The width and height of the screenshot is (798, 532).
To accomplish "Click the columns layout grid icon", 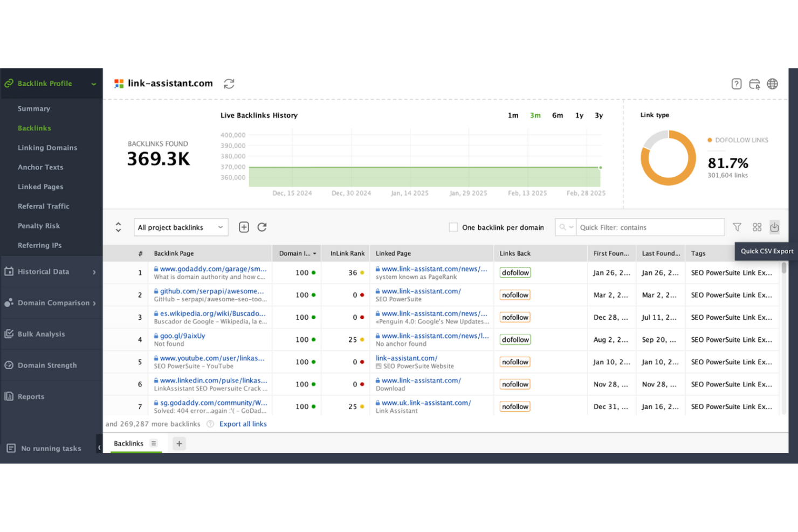I will 756,227.
